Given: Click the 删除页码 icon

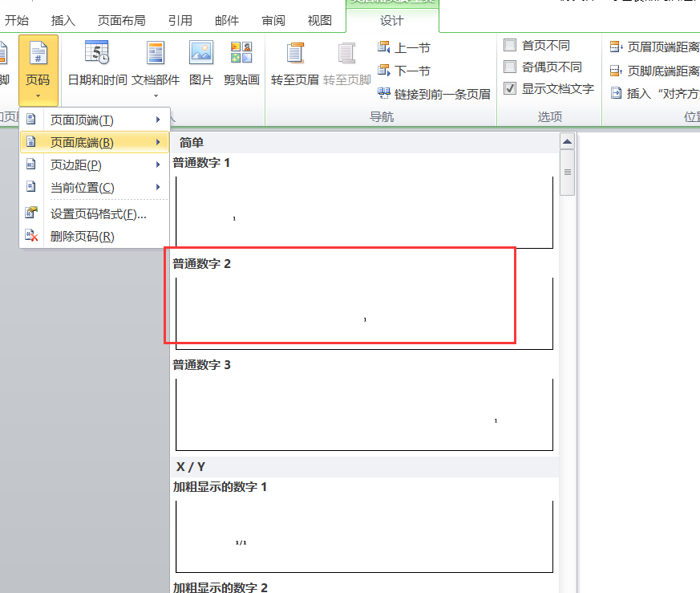Looking at the screenshot, I should click(x=31, y=235).
